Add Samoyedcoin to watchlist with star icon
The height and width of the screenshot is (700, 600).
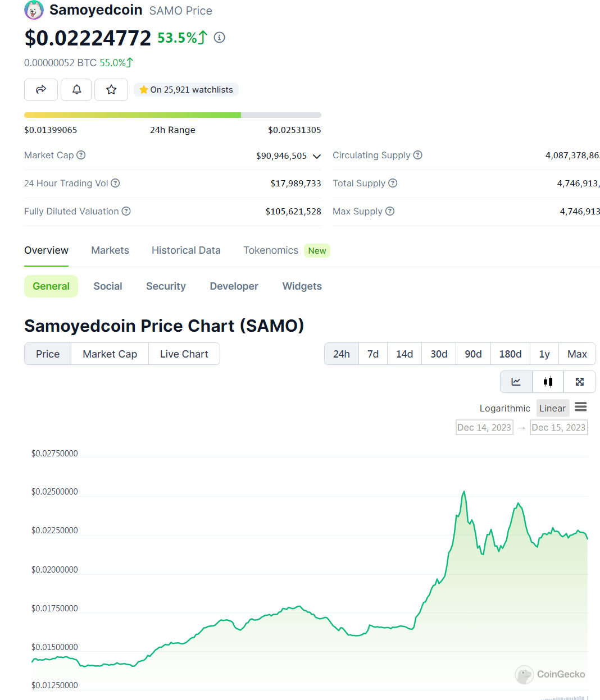111,90
